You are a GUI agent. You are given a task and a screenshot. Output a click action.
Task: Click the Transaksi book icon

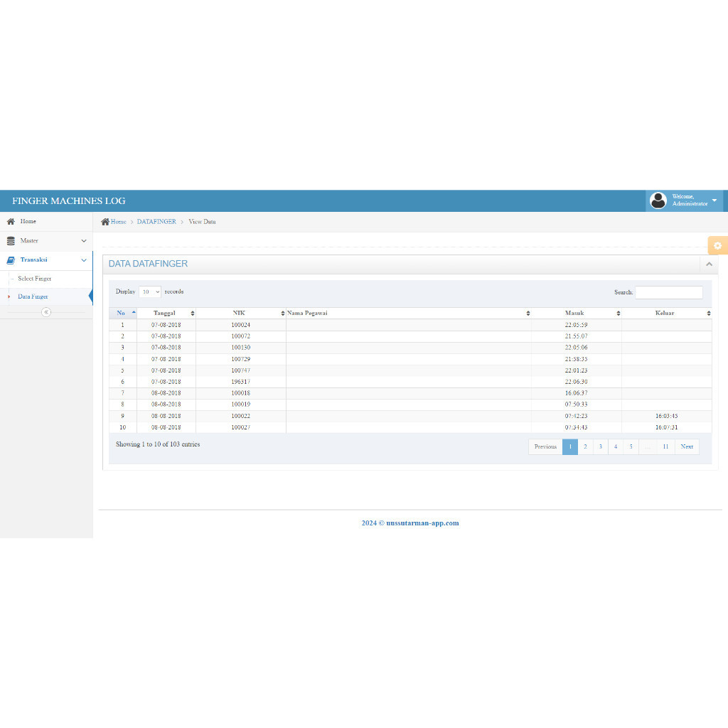[11, 260]
